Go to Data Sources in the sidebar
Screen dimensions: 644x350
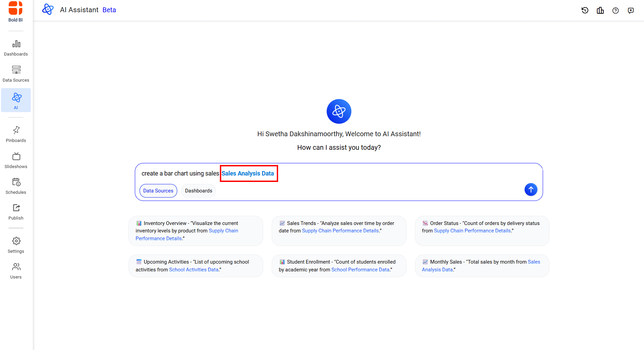(x=16, y=74)
